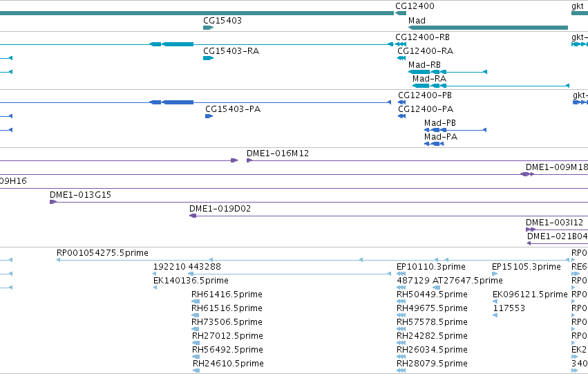The width and height of the screenshot is (588, 374).
Task: Select the RH61516.5prime EST label
Action: (227, 308)
